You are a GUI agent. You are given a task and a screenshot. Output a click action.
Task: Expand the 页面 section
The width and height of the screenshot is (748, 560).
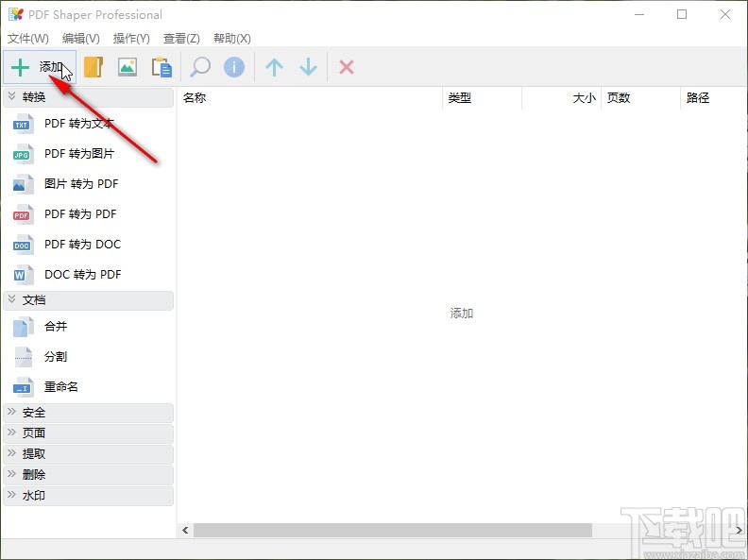pos(88,433)
